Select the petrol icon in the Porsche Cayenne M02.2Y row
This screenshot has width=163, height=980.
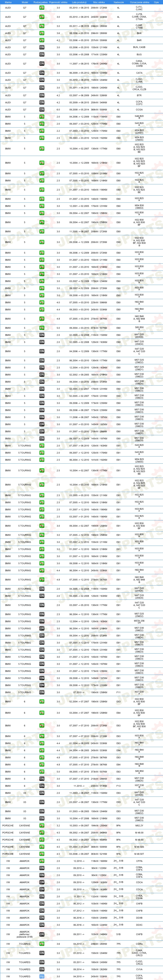pos(42,826)
